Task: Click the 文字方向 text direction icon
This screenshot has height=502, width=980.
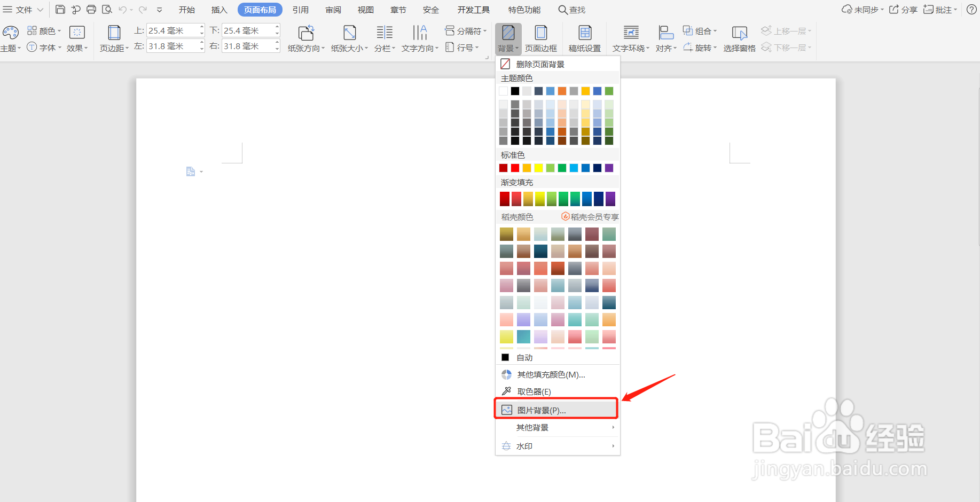Action: [x=420, y=33]
